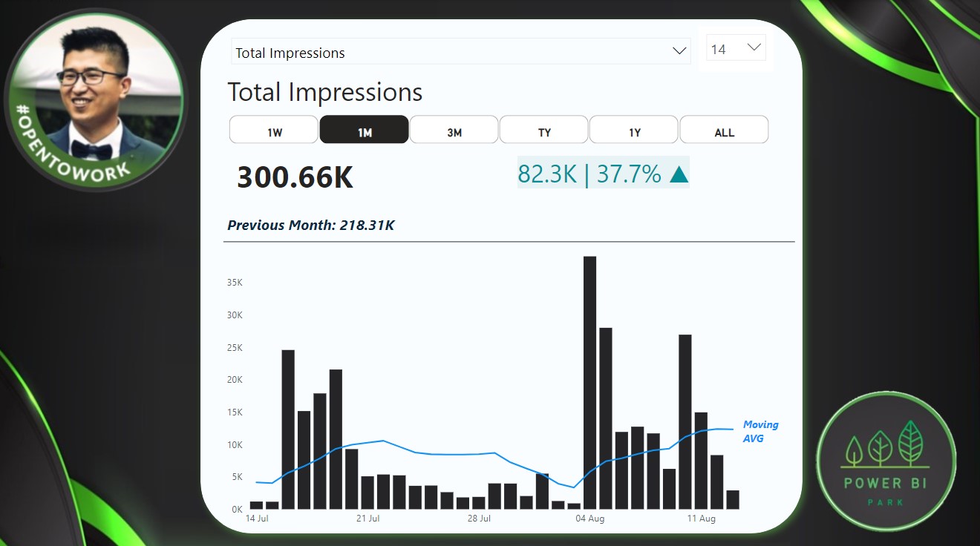Click the Power BI Park logo
980x546 pixels.
[886, 460]
